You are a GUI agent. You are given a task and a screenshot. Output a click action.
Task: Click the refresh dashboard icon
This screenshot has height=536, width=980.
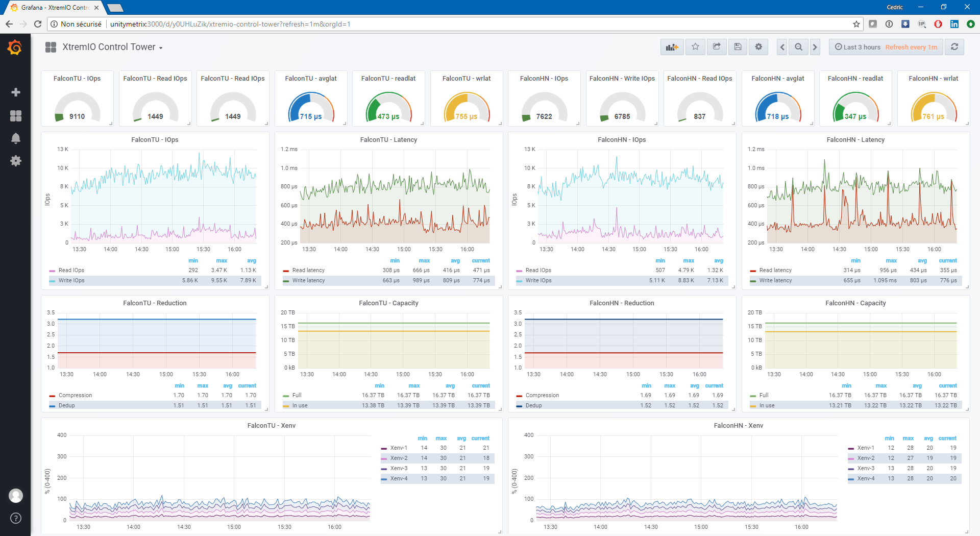954,47
